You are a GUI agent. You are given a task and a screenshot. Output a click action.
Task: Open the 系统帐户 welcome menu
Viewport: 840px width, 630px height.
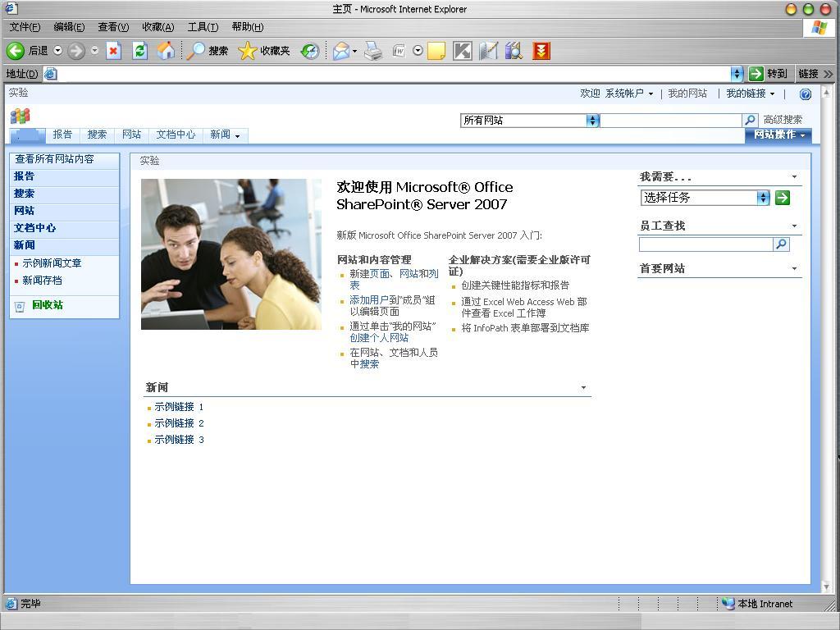click(x=629, y=94)
